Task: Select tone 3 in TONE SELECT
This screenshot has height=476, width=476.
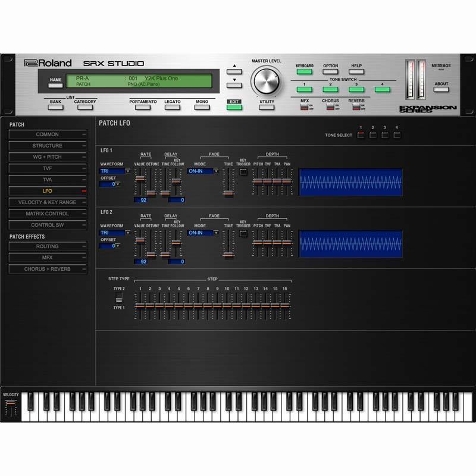Action: point(384,135)
